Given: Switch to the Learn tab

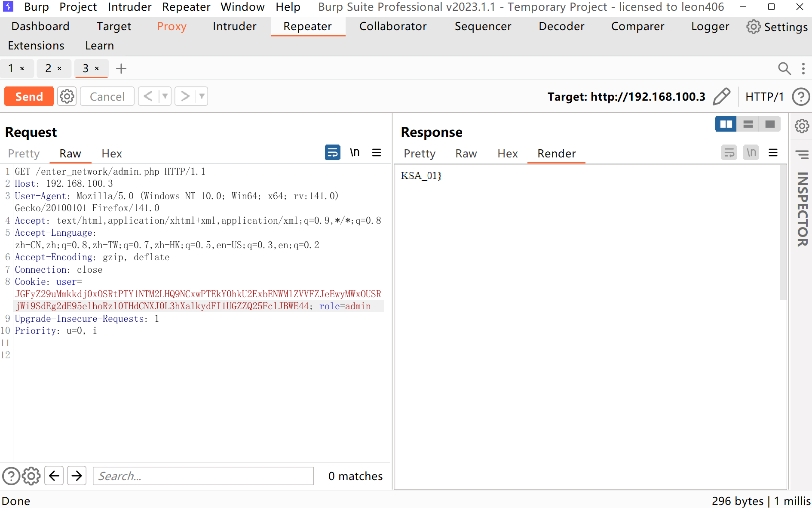Looking at the screenshot, I should click(100, 46).
